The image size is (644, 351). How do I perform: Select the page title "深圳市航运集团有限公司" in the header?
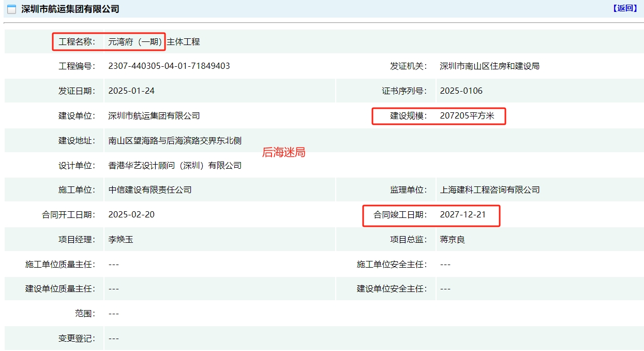click(x=70, y=9)
